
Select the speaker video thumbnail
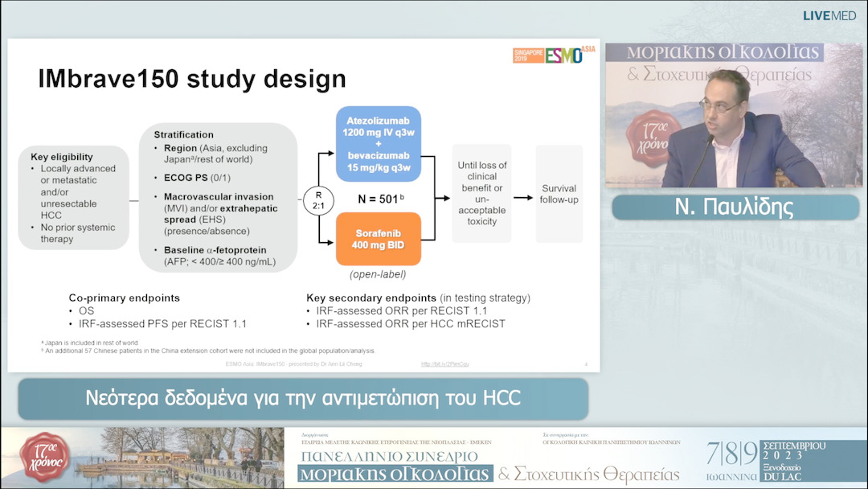click(733, 115)
